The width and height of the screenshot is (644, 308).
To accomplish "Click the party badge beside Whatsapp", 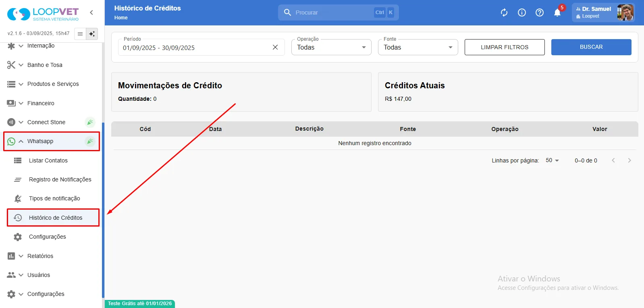I will pyautogui.click(x=90, y=141).
